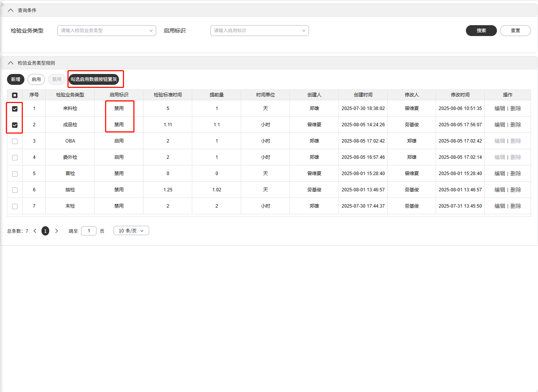Check the OBA row checkbox
The width and height of the screenshot is (538, 392).
[15, 141]
